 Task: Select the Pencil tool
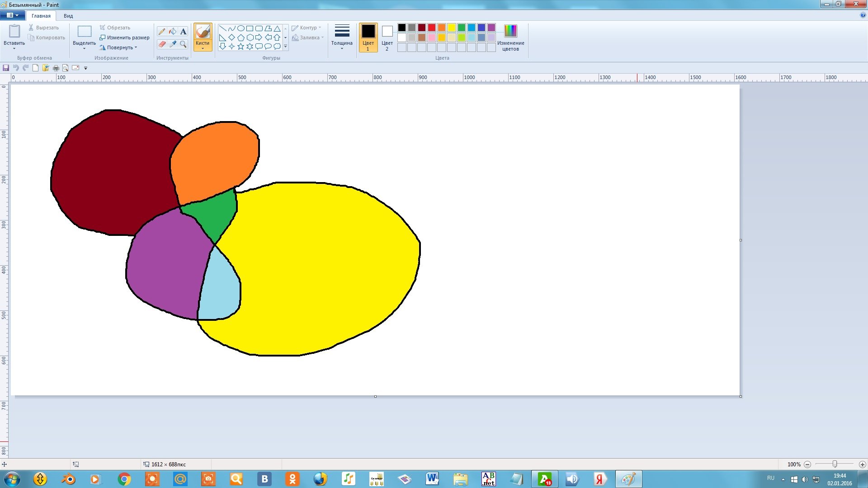tap(162, 32)
